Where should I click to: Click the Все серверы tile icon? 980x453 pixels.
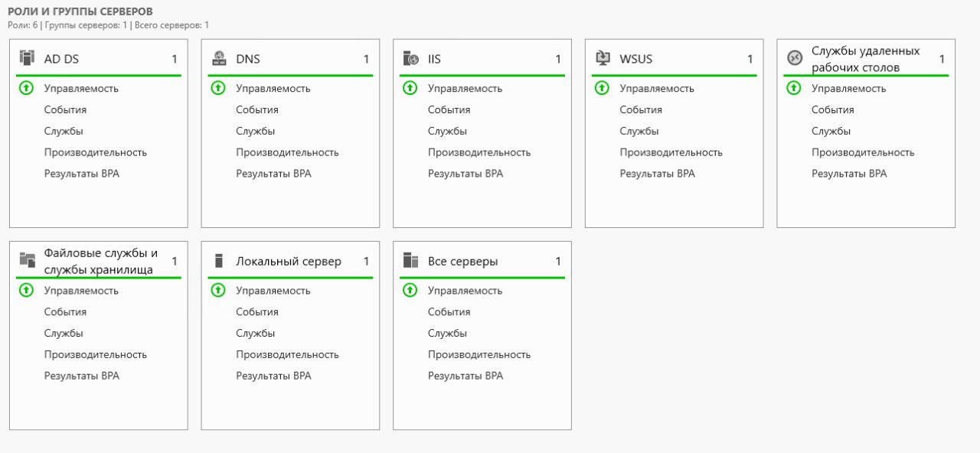click(x=411, y=260)
